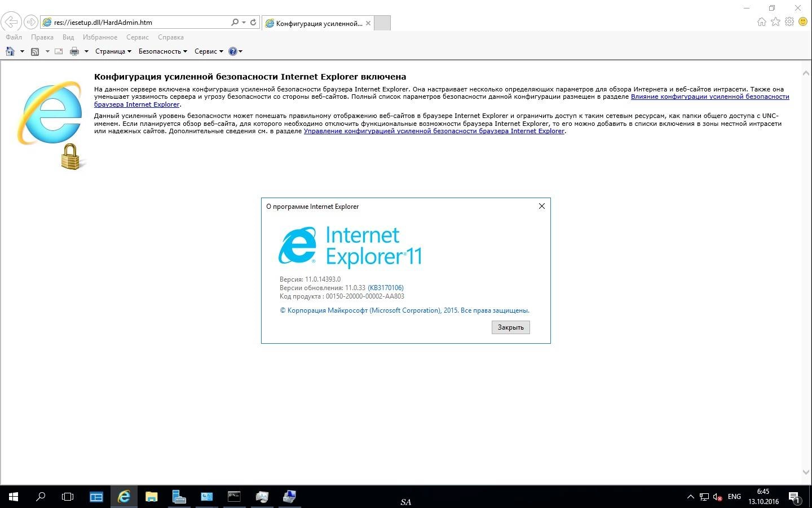Click the ENG language indicator

734,497
